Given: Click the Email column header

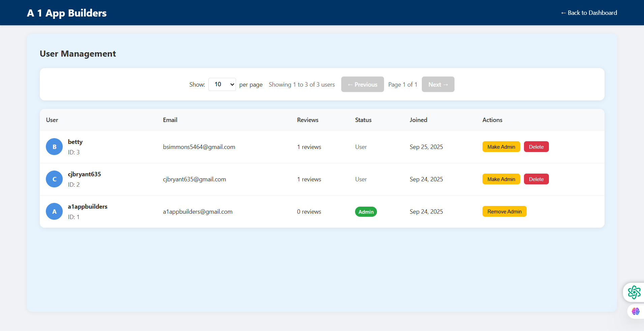Looking at the screenshot, I should tap(170, 120).
